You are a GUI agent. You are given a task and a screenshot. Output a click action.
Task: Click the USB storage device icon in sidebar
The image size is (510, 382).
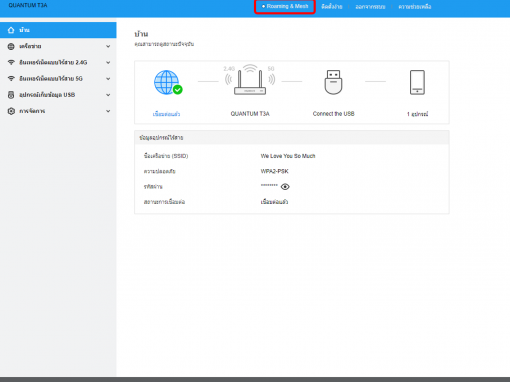tap(11, 95)
